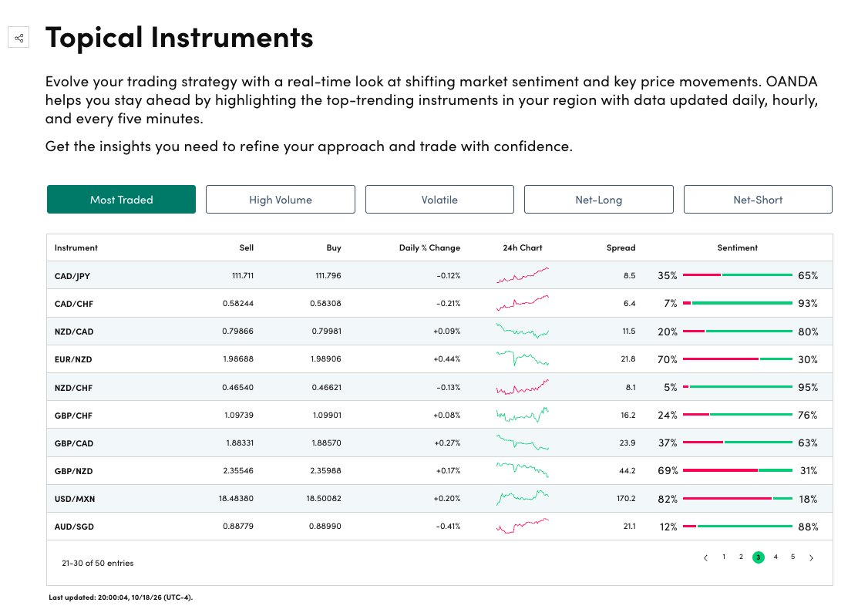The height and width of the screenshot is (616, 858).
Task: Select current page 3 indicator
Action: click(x=758, y=557)
